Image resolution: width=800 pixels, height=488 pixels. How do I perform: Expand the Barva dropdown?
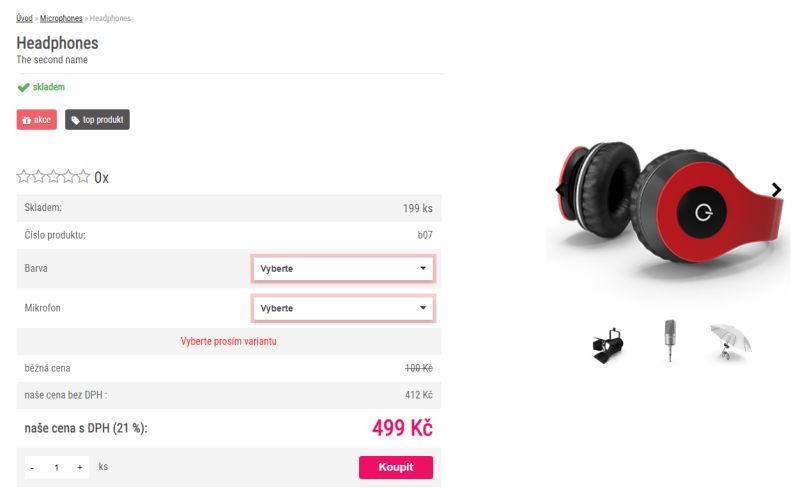[342, 268]
